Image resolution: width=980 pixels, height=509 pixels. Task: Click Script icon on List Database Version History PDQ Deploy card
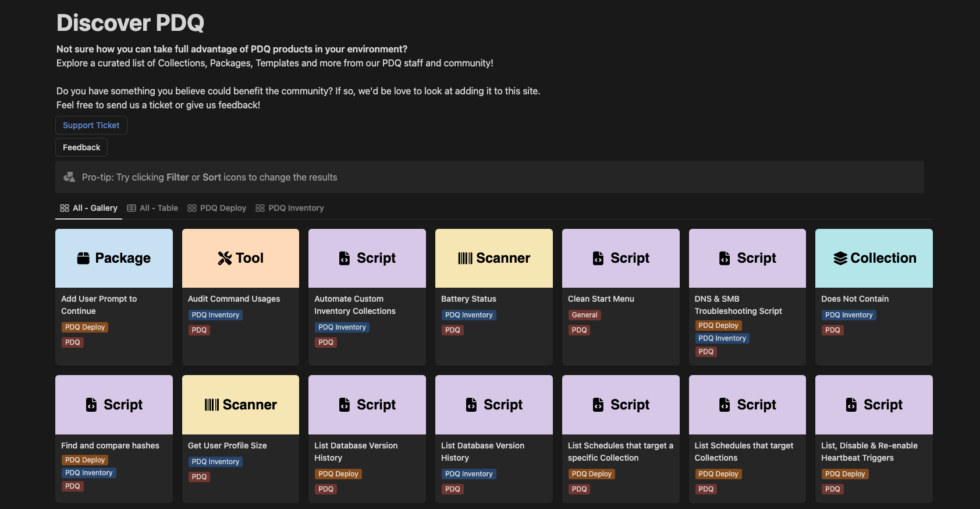(x=345, y=405)
